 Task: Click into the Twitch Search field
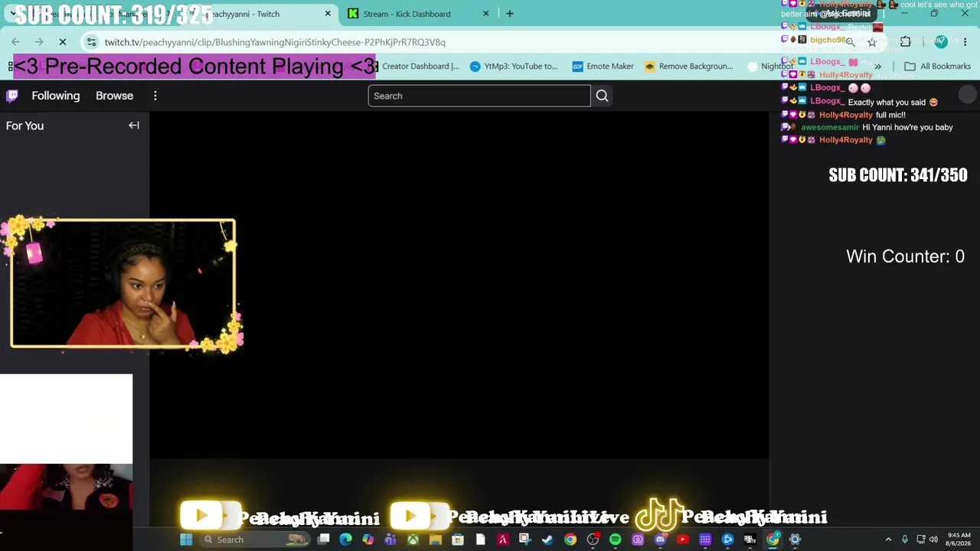pyautogui.click(x=479, y=96)
